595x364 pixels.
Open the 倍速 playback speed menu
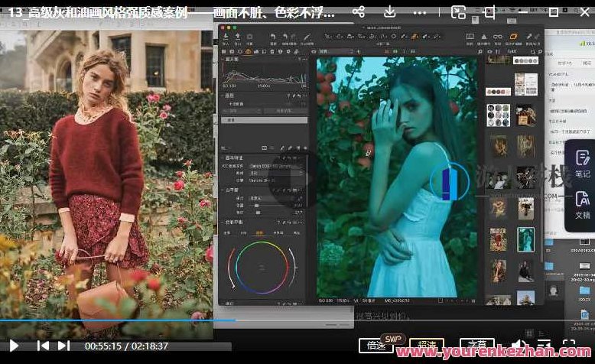[376, 346]
